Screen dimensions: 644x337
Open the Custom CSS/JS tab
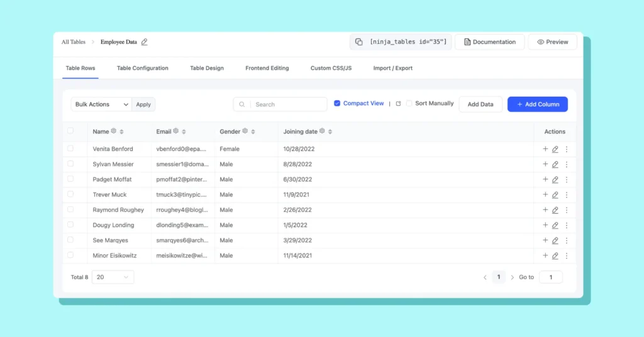331,68
